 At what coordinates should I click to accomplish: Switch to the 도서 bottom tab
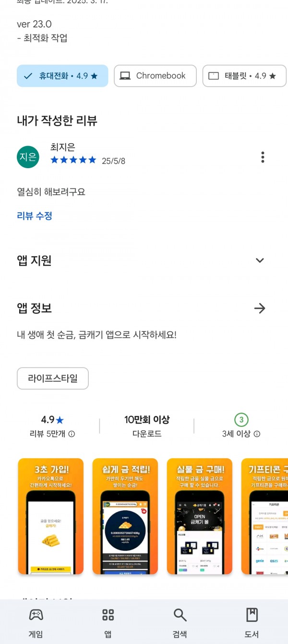pos(252,622)
